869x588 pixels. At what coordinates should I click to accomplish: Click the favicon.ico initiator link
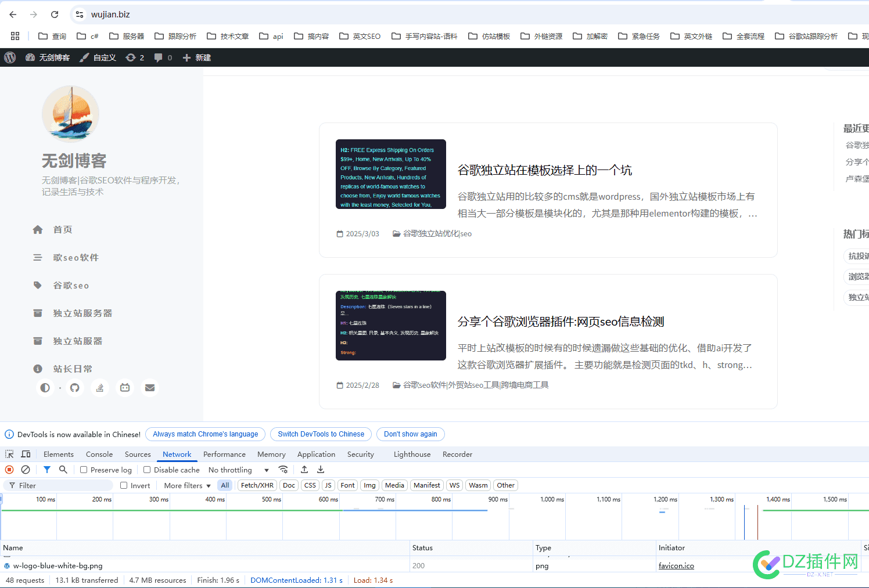point(676,565)
